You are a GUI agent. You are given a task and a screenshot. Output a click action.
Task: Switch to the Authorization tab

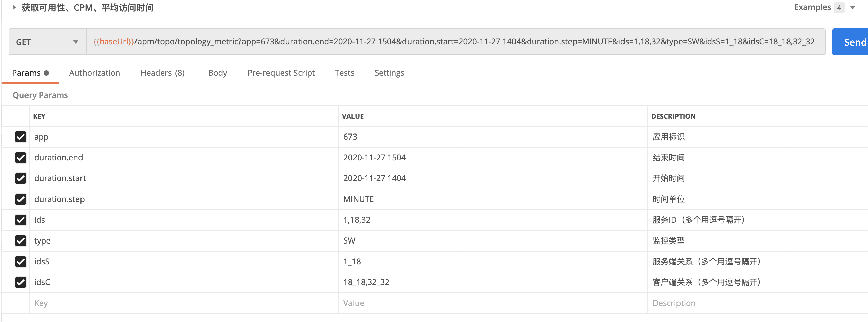(x=94, y=73)
